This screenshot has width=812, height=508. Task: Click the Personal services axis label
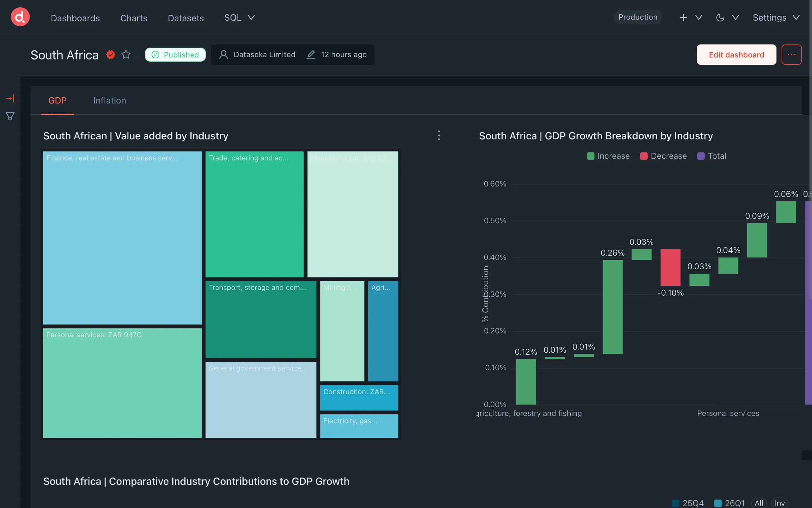tap(728, 413)
